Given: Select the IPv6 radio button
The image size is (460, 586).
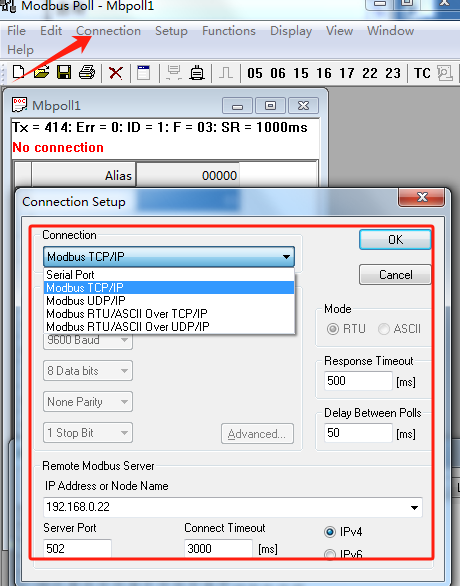Looking at the screenshot, I should (x=330, y=554).
